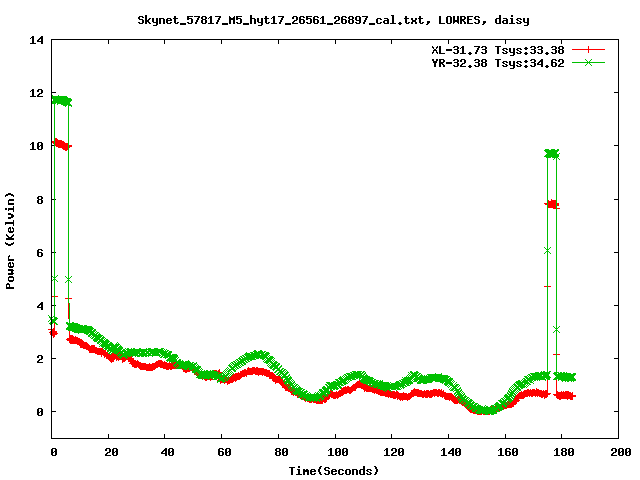Click the y-axis tick label 6
This screenshot has height=480, width=640.
40,253
